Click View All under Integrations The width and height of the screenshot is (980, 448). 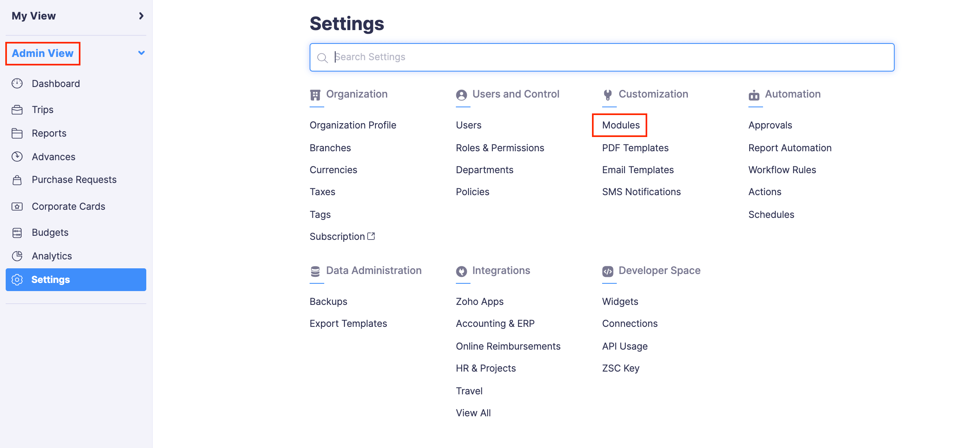(x=473, y=413)
